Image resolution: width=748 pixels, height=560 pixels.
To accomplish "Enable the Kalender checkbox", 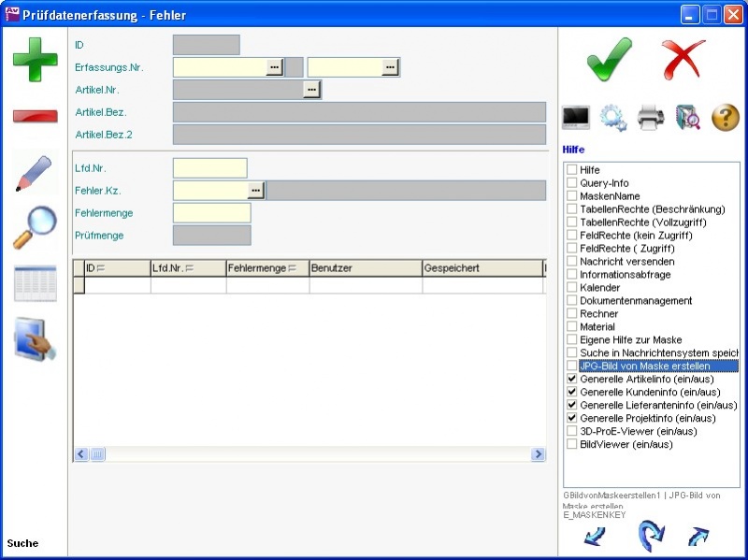I will pos(571,288).
